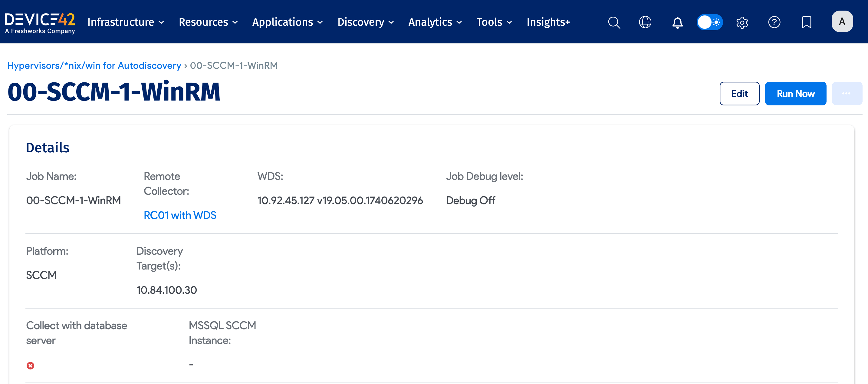Open the RC01 with WDS link
The height and width of the screenshot is (384, 868).
coord(180,215)
